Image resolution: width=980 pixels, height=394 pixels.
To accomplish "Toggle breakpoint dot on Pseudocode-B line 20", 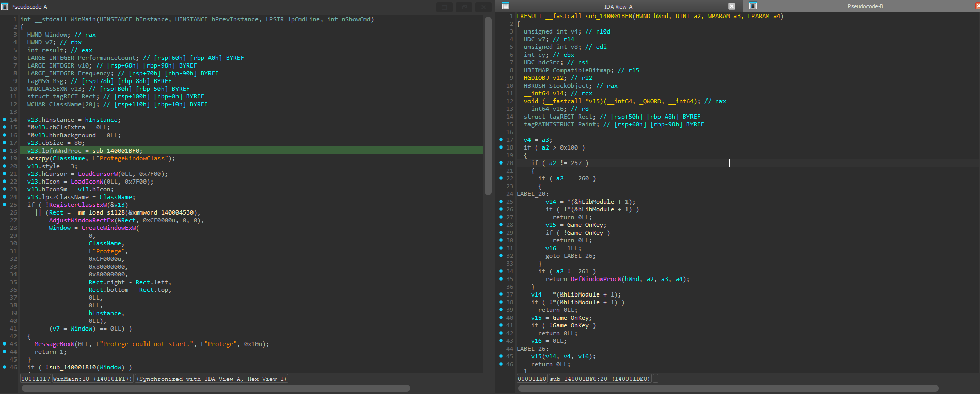I will click(x=501, y=163).
